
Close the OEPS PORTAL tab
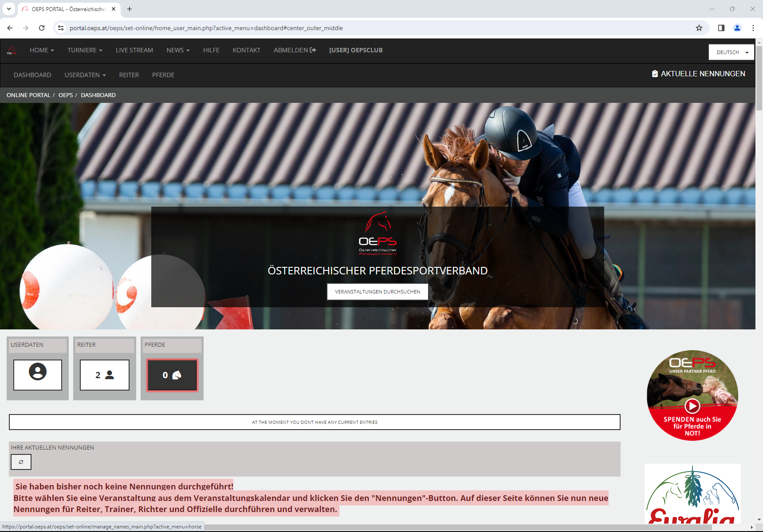(114, 9)
